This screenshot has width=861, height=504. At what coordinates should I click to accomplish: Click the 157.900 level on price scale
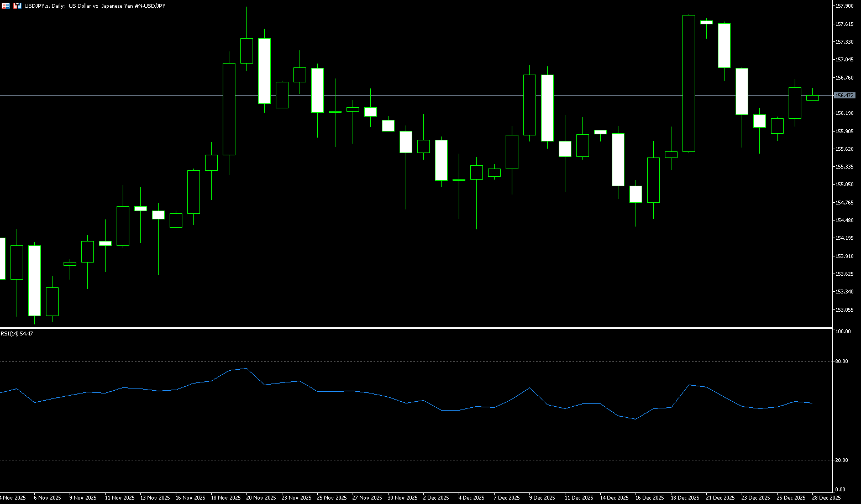coord(844,6)
